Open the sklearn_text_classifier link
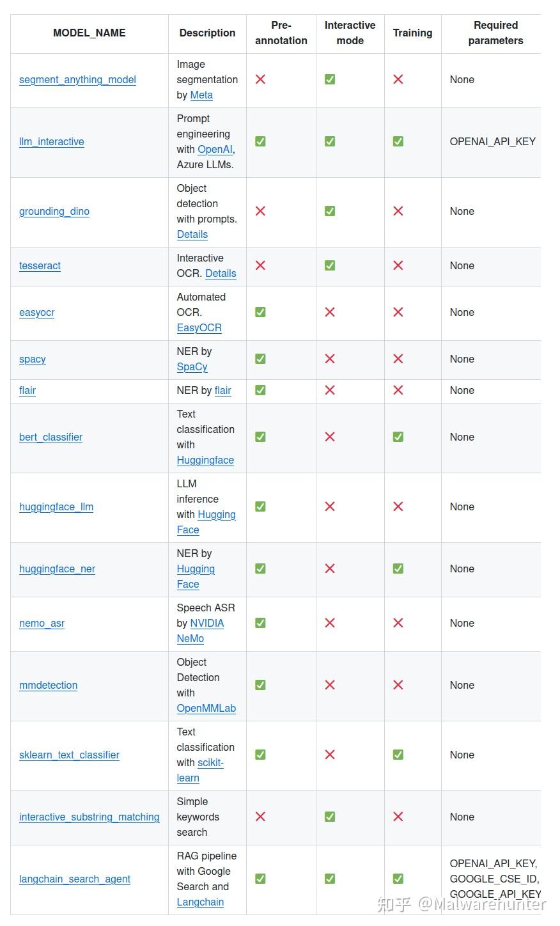This screenshot has width=560, height=926. point(69,755)
